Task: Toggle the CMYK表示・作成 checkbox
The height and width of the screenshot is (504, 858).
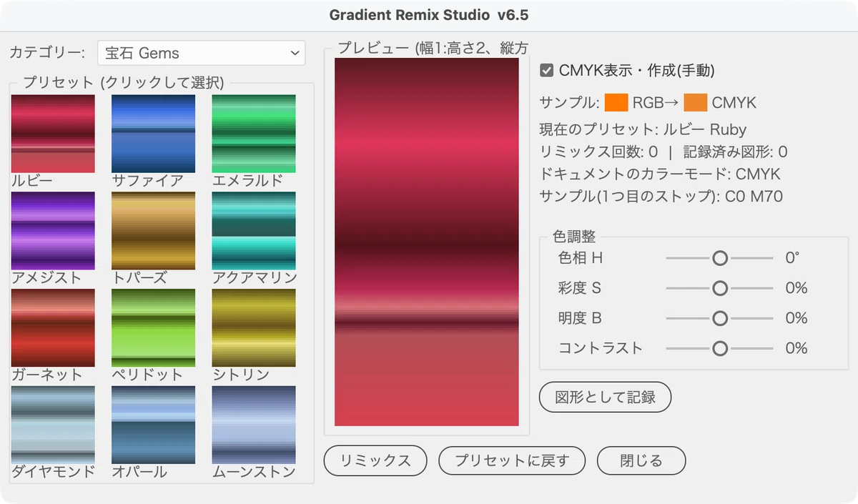Action: pos(547,71)
